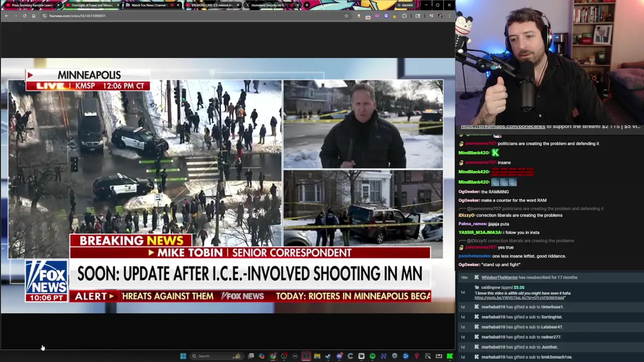Switch to Chrome on the taskbar
Screen dimensions: 644x362
pyautogui.click(x=273, y=356)
